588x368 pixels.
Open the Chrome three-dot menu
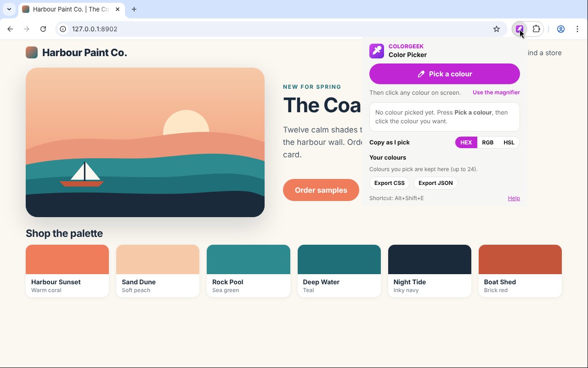coord(577,29)
